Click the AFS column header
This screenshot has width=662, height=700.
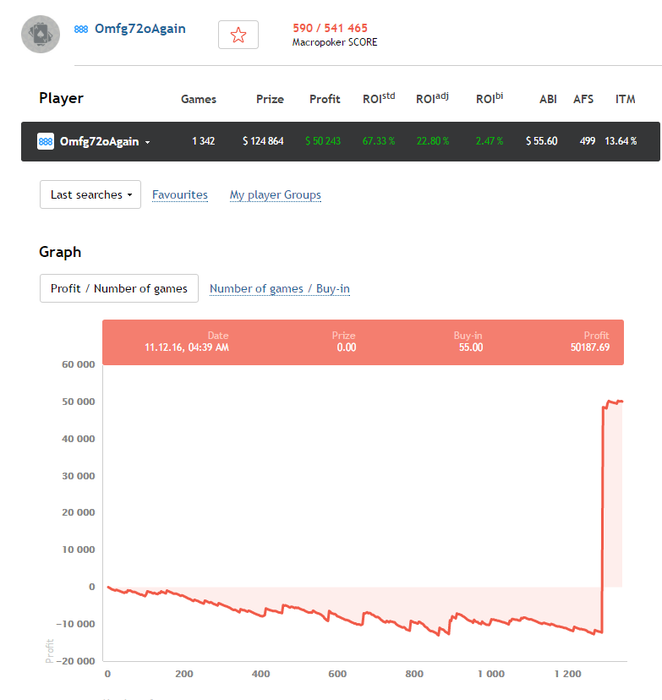coord(583,99)
